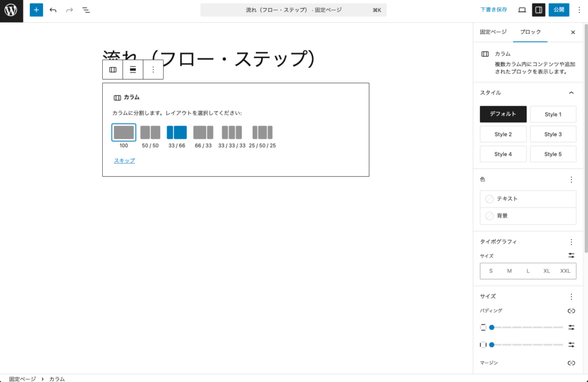
Task: Open block options menu in floating toolbar
Action: (152, 69)
